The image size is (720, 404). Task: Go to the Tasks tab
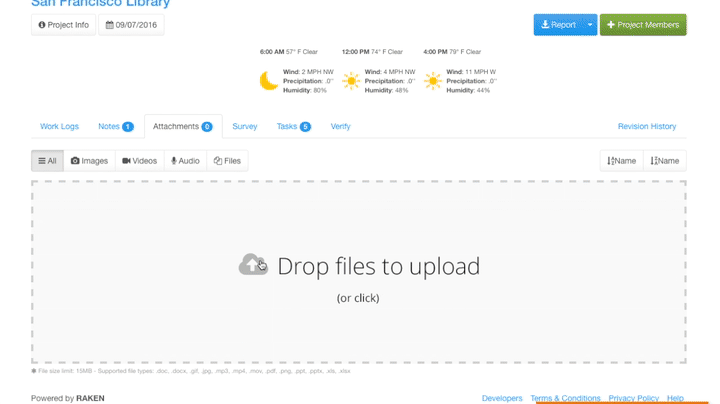point(293,127)
